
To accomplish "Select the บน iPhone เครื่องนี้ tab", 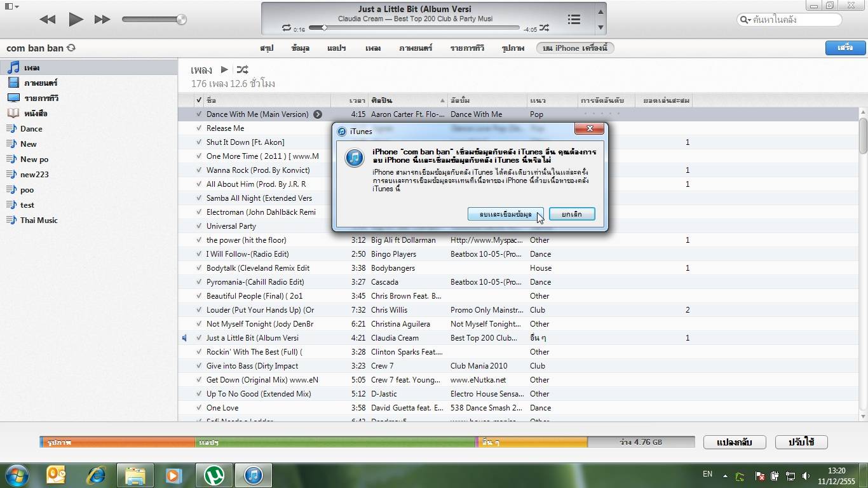I will pos(575,48).
